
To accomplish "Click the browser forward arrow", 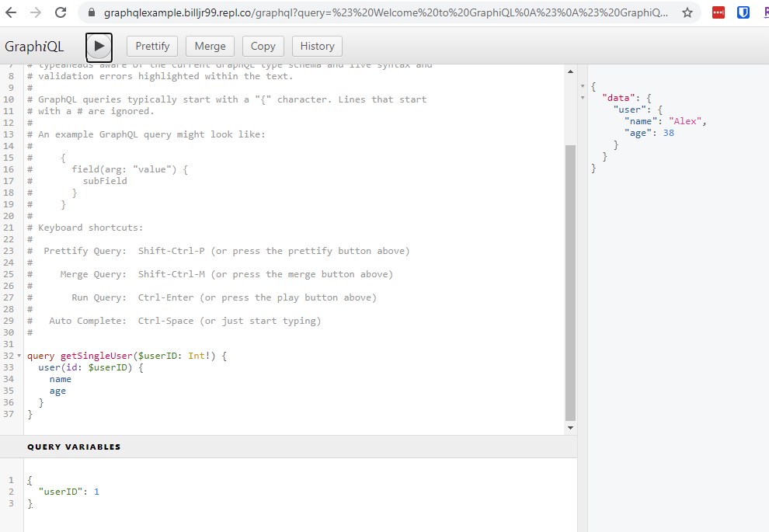I will [x=36, y=12].
